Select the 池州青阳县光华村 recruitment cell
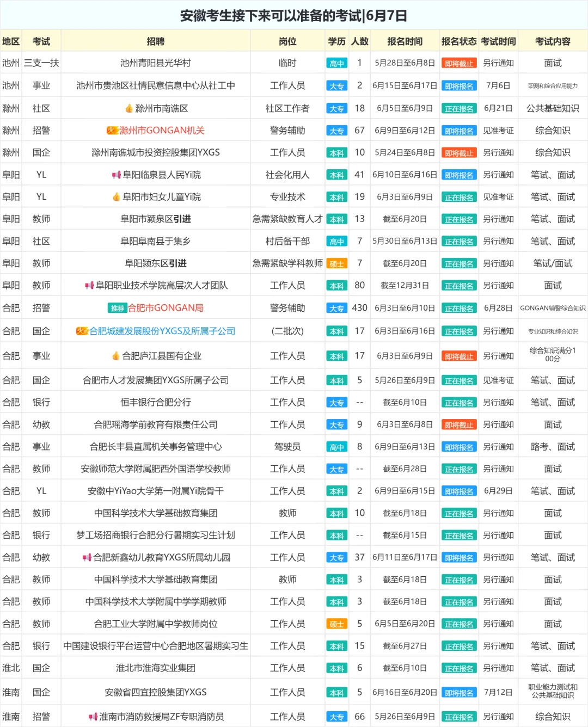This screenshot has width=588, height=727. pyautogui.click(x=156, y=63)
